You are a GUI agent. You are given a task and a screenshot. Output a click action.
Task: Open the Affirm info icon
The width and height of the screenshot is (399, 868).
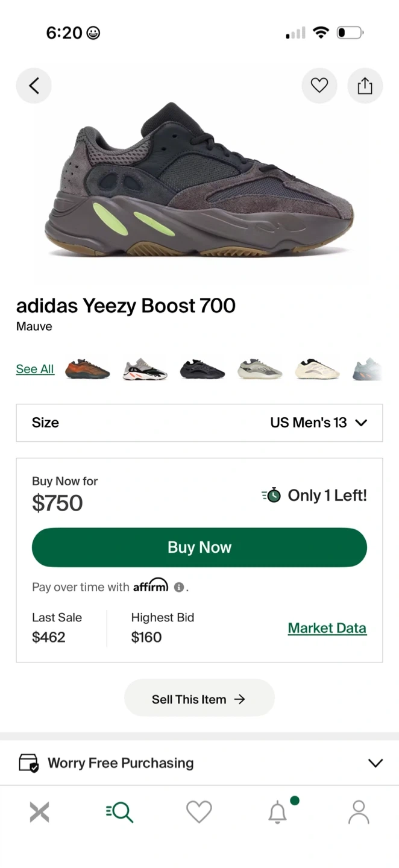coord(178,587)
